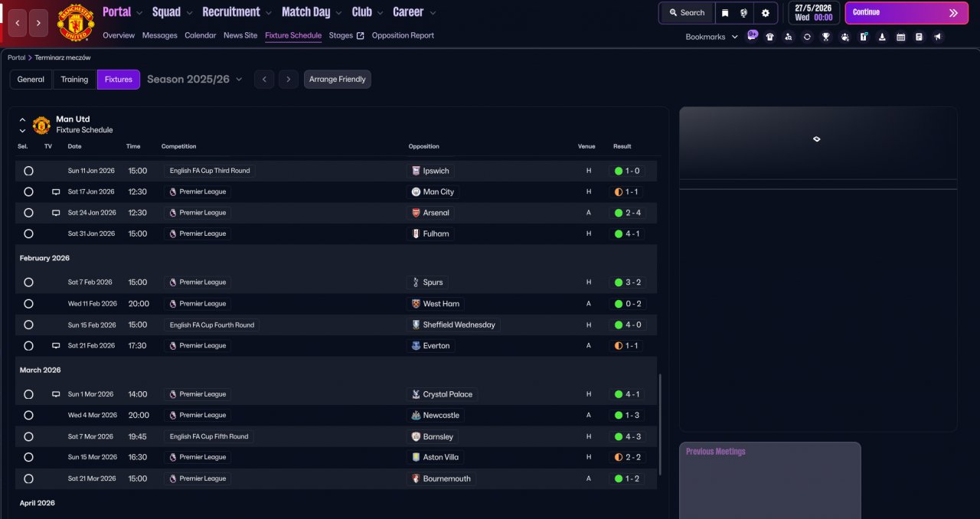Switch to the General tab

(x=31, y=80)
